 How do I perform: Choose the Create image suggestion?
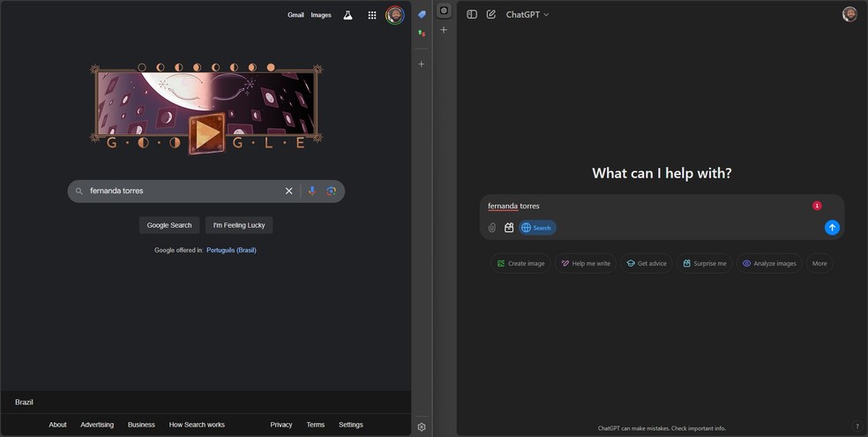point(520,264)
